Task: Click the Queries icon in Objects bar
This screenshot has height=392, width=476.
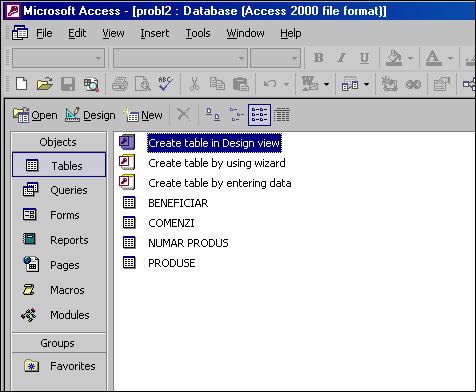Action: (x=30, y=189)
